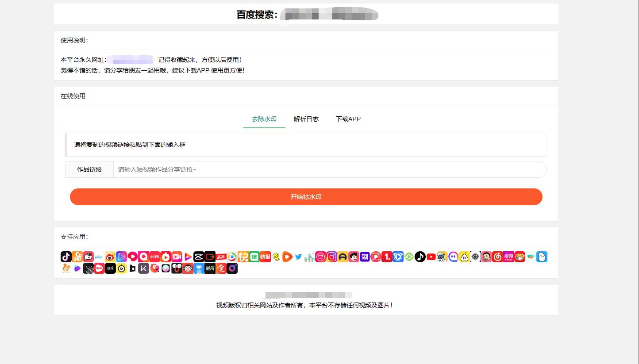Click the 视频版权归相关网站 copyright notice text
Viewport: 639px width, 364px height.
[x=304, y=305]
